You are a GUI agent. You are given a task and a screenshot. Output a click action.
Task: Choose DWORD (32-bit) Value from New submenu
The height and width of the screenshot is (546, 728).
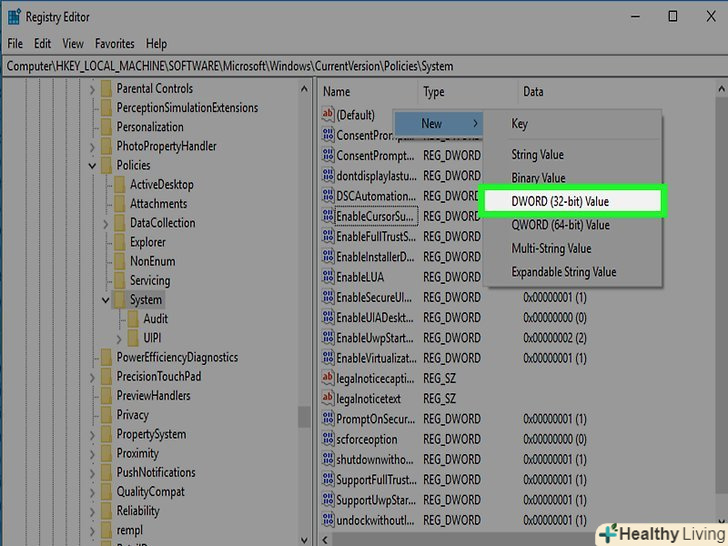(572, 202)
